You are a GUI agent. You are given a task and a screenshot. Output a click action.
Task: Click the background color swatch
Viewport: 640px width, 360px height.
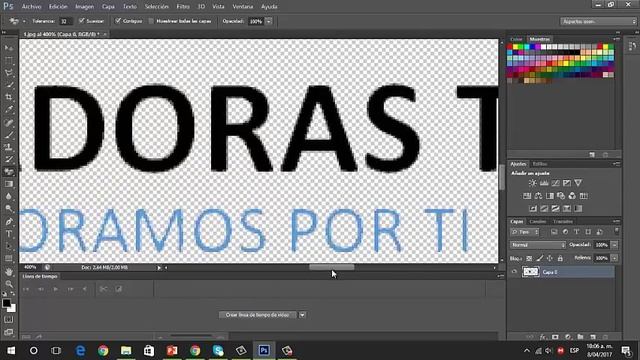(13, 309)
